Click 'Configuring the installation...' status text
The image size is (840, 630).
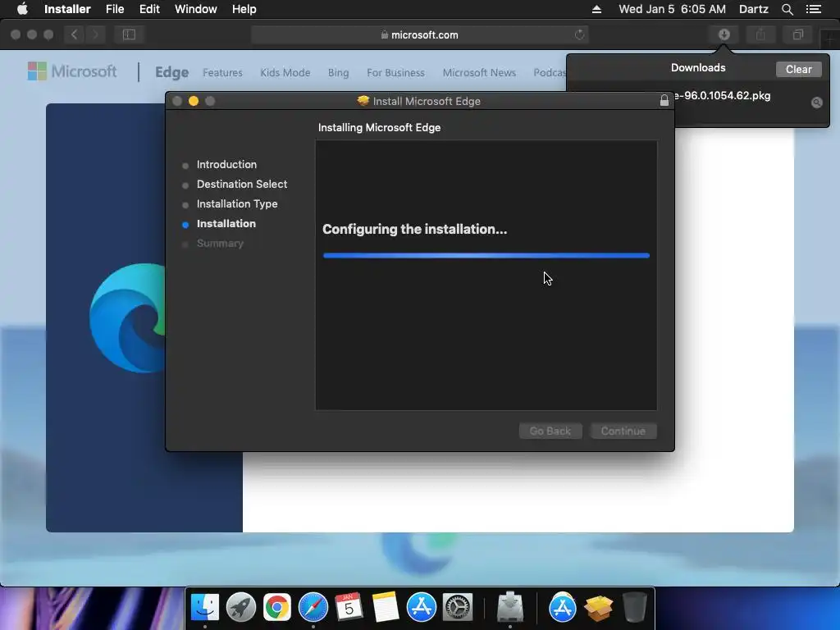tap(414, 230)
